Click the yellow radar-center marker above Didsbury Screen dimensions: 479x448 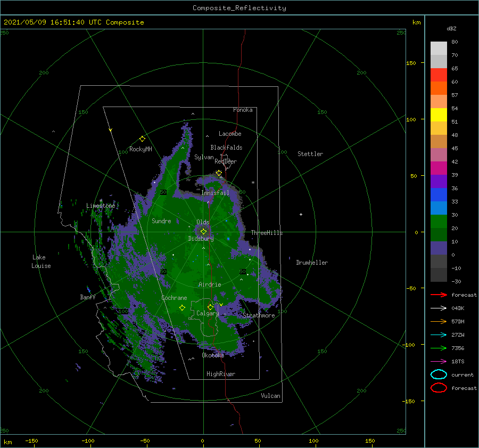point(203,232)
